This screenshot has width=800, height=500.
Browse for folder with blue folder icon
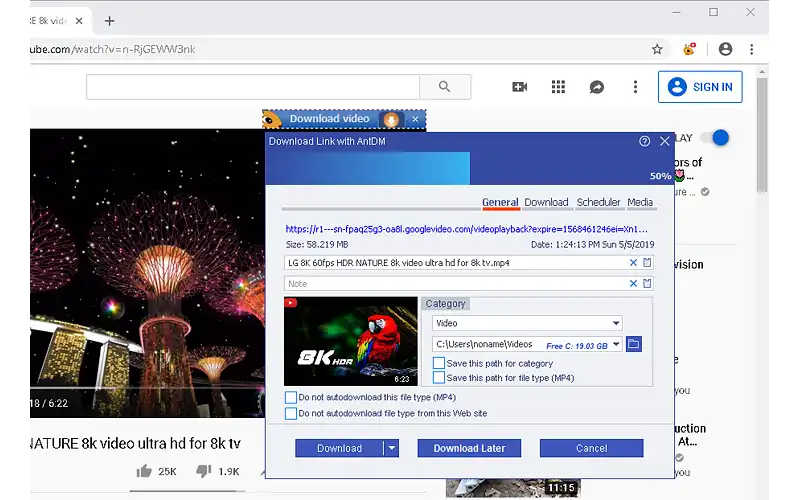[x=634, y=344]
